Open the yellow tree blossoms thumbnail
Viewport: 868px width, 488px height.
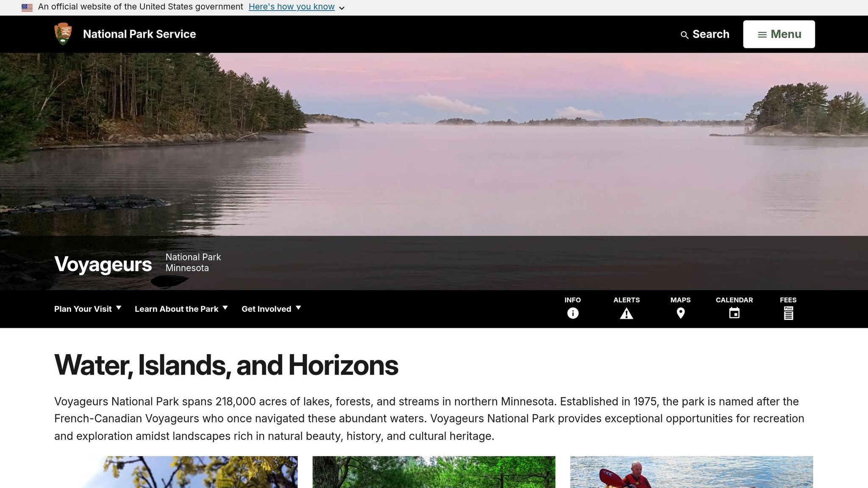click(x=176, y=472)
